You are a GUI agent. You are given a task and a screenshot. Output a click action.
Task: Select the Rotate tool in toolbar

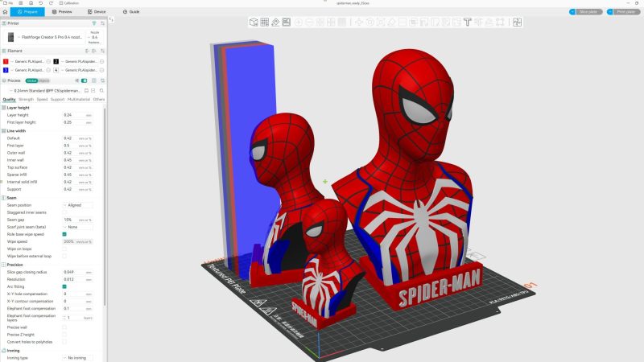click(x=369, y=23)
